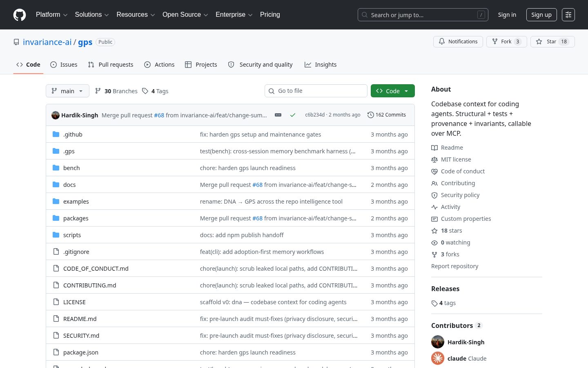The image size is (588, 368).
Task: Open the Projects tab
Action: 201,65
